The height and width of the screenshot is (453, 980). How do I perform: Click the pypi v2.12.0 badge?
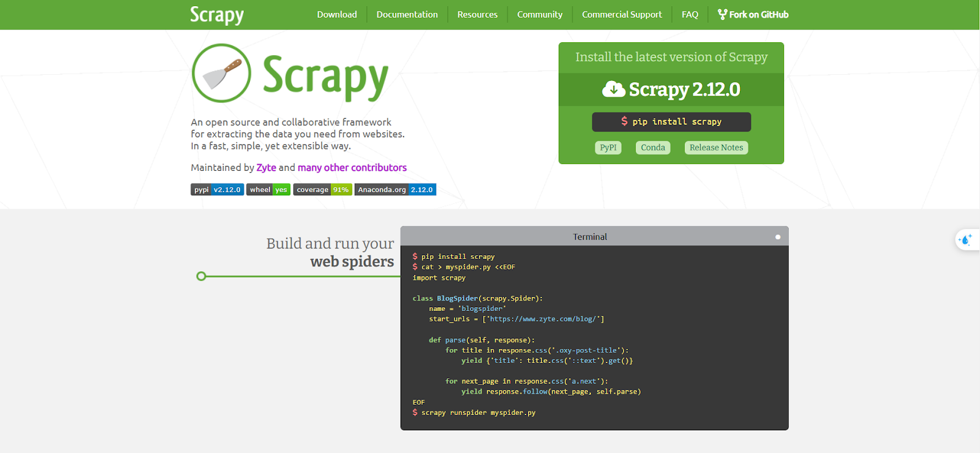pos(217,190)
